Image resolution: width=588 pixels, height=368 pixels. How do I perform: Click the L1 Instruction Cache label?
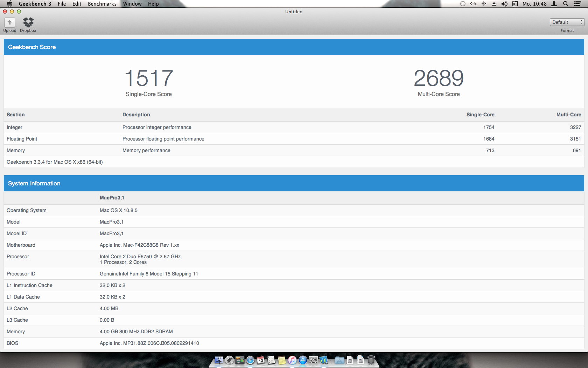29,285
